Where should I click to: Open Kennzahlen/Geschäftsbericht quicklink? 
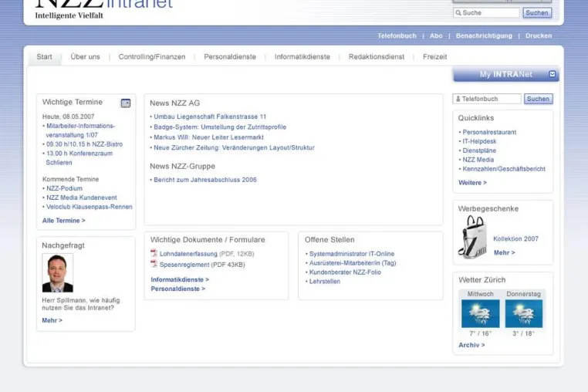pyautogui.click(x=504, y=169)
